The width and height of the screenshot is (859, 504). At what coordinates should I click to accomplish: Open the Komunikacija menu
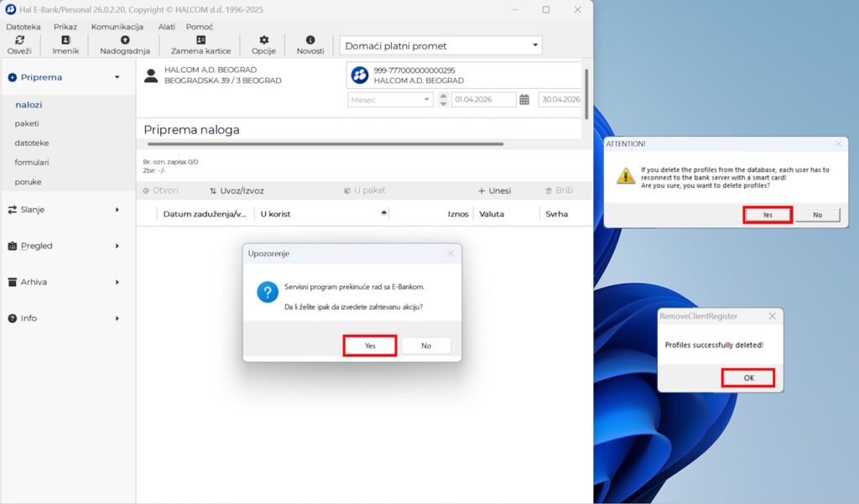(117, 27)
